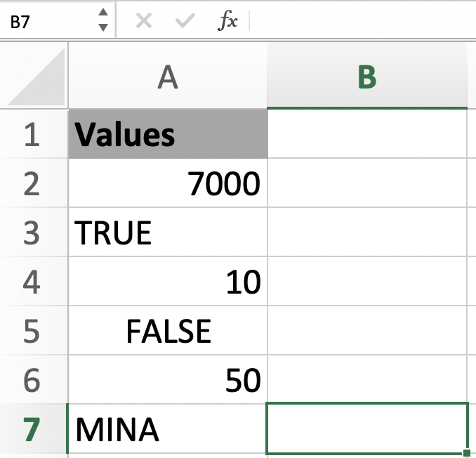
Task: Select row 7 header
Action: coord(32,429)
